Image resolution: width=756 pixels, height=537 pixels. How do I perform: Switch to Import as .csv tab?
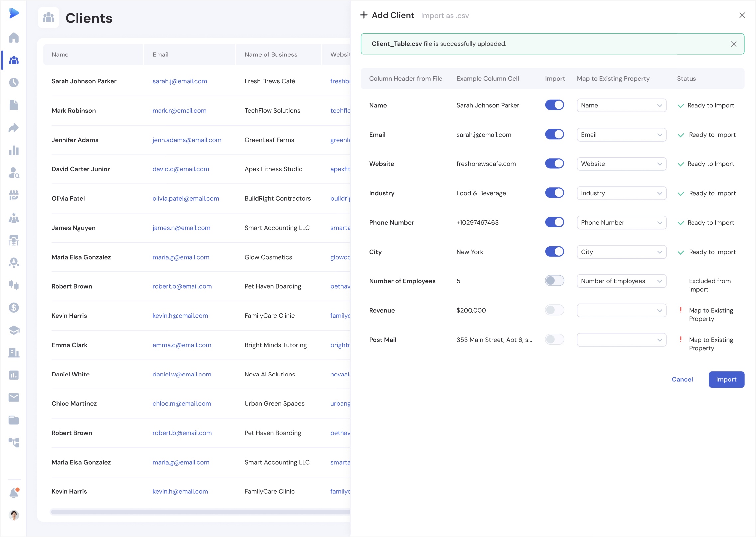tap(445, 15)
